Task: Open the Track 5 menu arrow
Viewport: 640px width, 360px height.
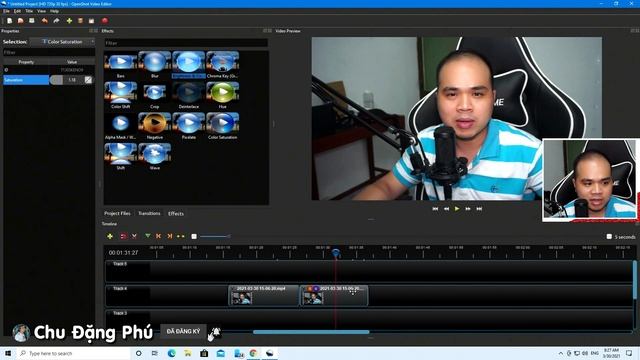Action: tap(109, 264)
